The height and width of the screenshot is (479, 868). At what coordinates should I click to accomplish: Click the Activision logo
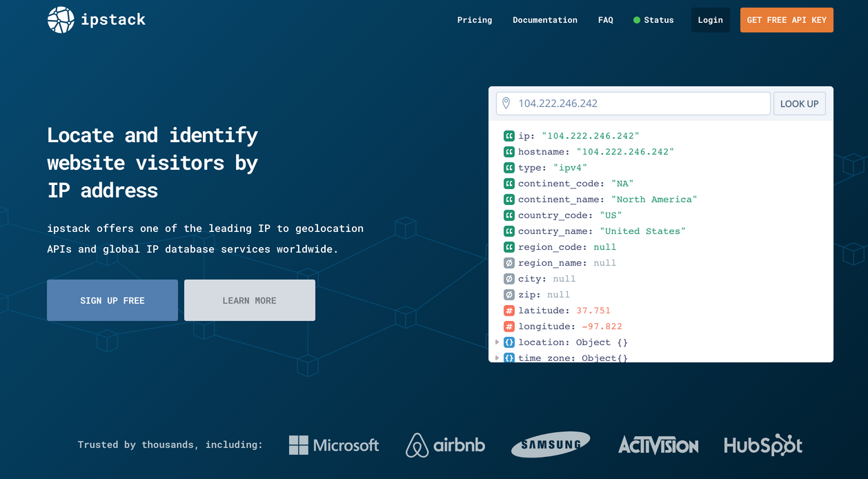tap(658, 445)
